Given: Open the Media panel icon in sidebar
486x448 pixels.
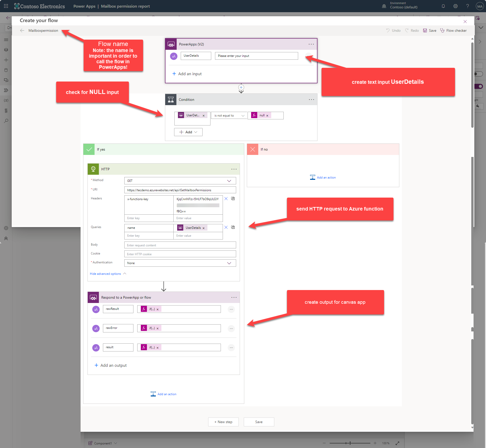Looking at the screenshot, I should (6, 81).
